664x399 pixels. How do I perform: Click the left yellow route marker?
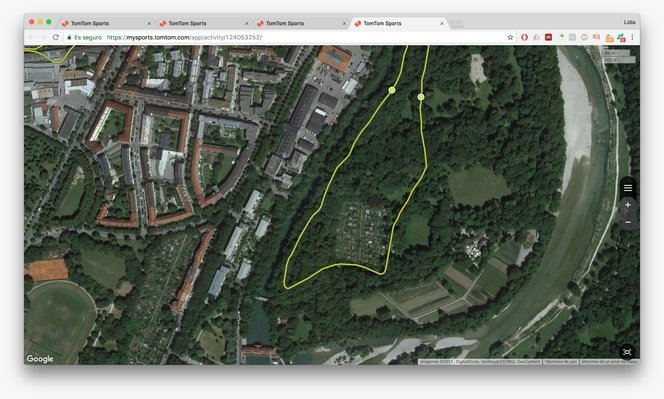pyautogui.click(x=392, y=90)
